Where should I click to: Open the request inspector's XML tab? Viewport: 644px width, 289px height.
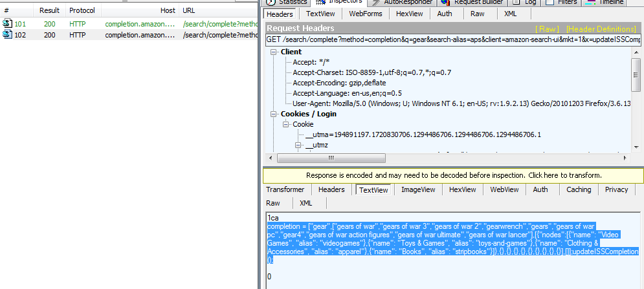pyautogui.click(x=510, y=14)
